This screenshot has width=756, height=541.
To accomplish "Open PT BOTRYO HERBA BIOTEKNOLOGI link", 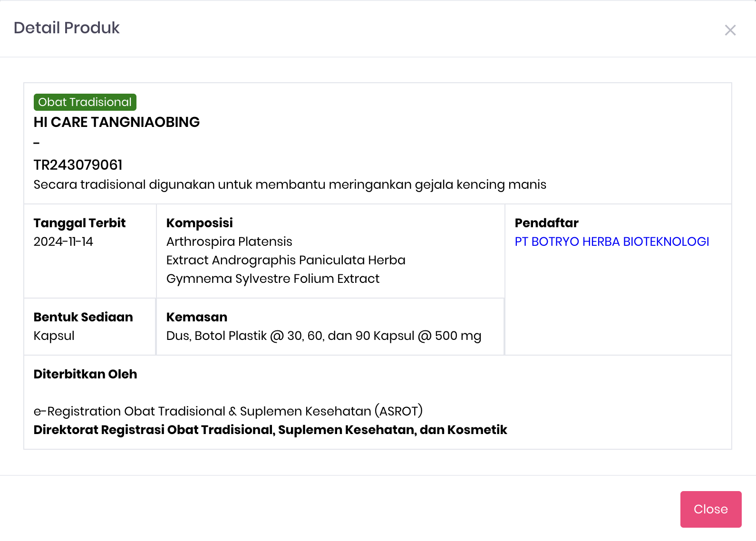I will tap(611, 242).
